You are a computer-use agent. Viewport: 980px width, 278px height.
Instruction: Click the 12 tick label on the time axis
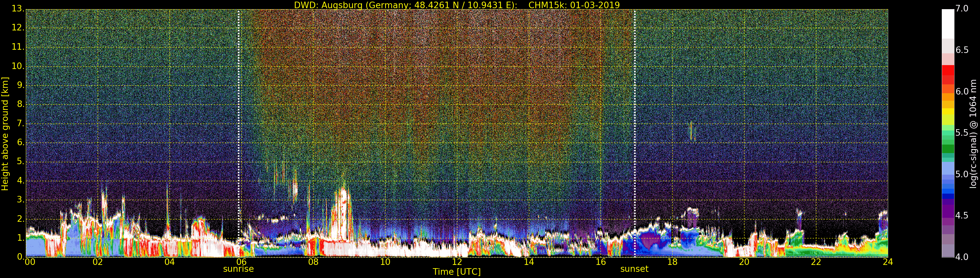point(457,262)
